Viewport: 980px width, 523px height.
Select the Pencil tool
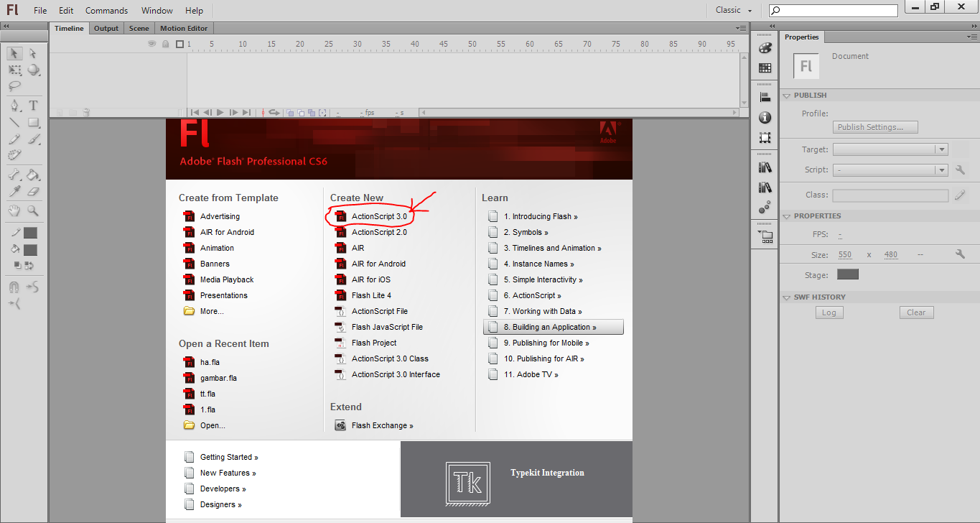tap(14, 139)
